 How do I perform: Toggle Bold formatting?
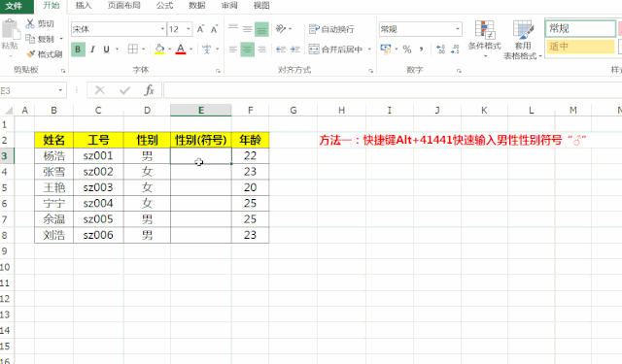[78, 50]
